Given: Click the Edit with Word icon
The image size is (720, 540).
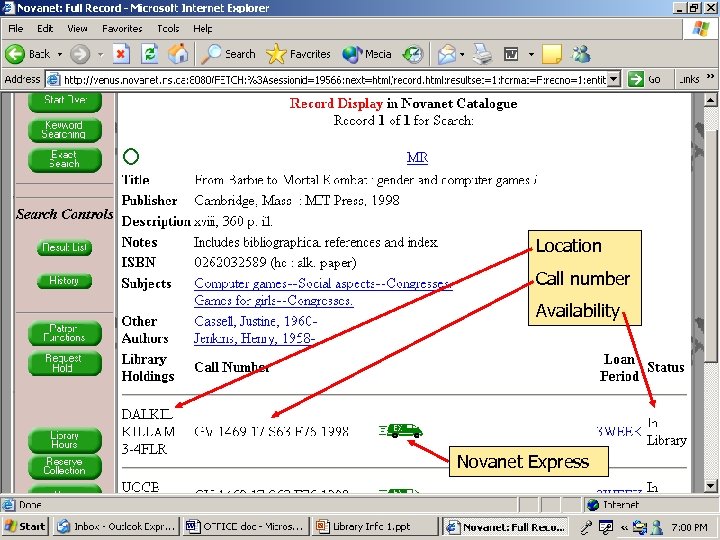Looking at the screenshot, I should pyautogui.click(x=511, y=55).
